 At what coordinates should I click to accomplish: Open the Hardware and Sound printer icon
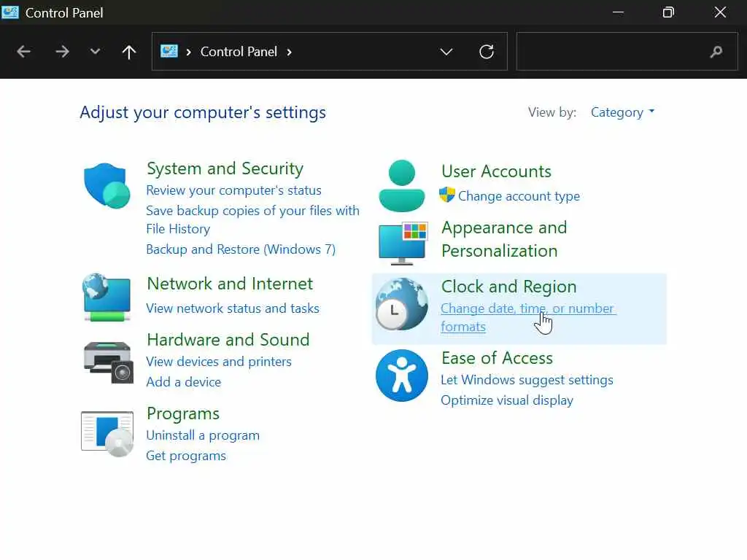click(x=108, y=362)
